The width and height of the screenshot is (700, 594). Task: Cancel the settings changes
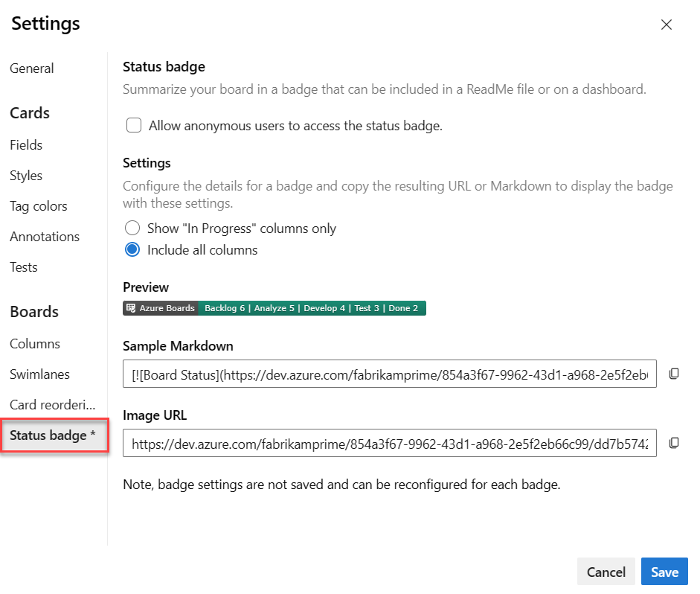(x=606, y=572)
